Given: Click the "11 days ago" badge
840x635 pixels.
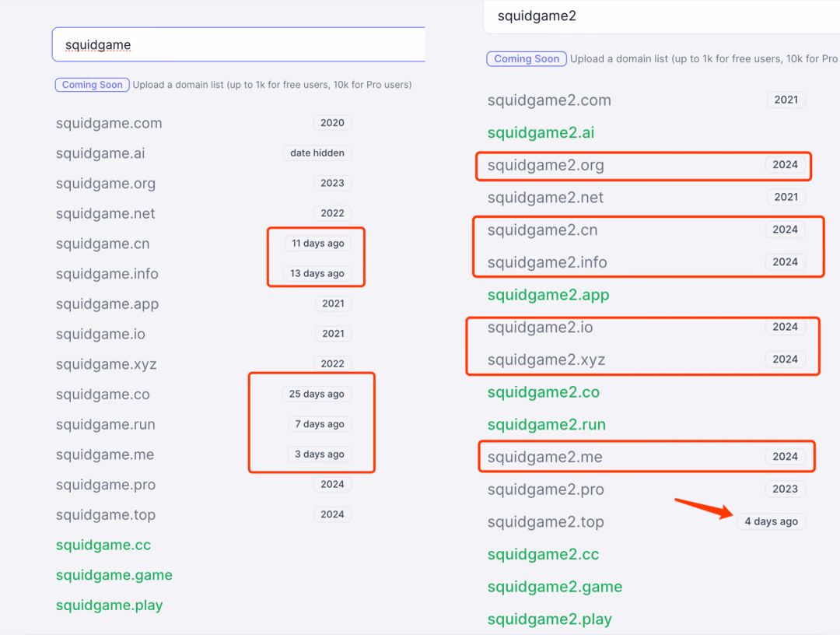Looking at the screenshot, I should (317, 244).
